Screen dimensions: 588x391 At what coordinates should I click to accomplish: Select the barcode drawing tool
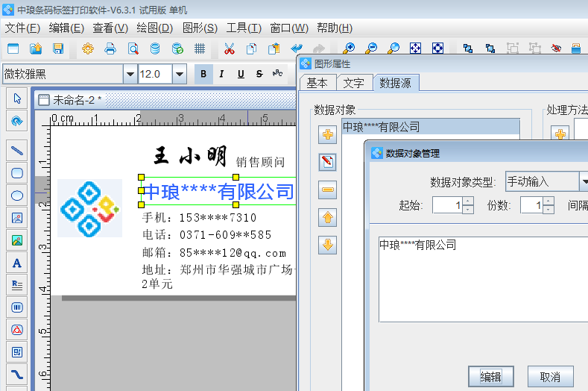tap(16, 307)
